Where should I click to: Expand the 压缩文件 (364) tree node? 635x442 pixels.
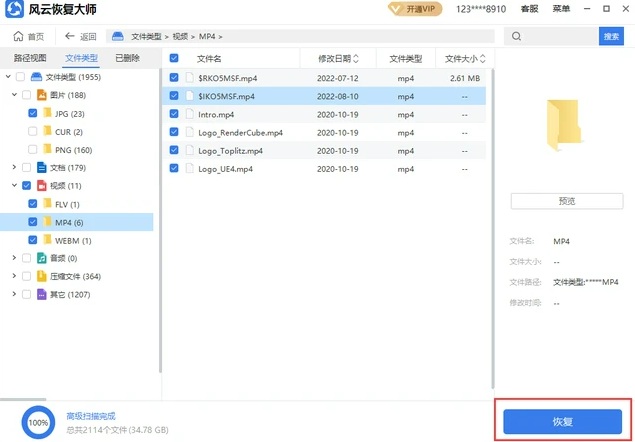(x=13, y=276)
